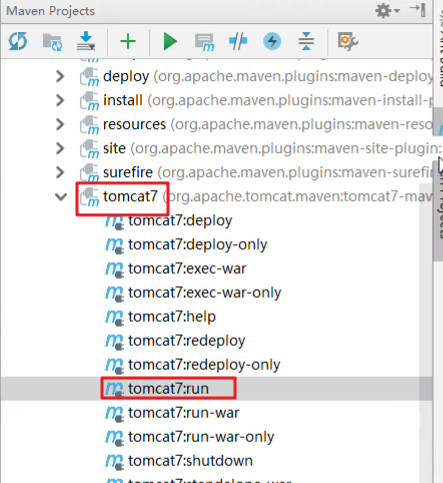This screenshot has width=443, height=483.
Task: Toggle Skip Tests mode lightning icon
Action: coord(272,41)
